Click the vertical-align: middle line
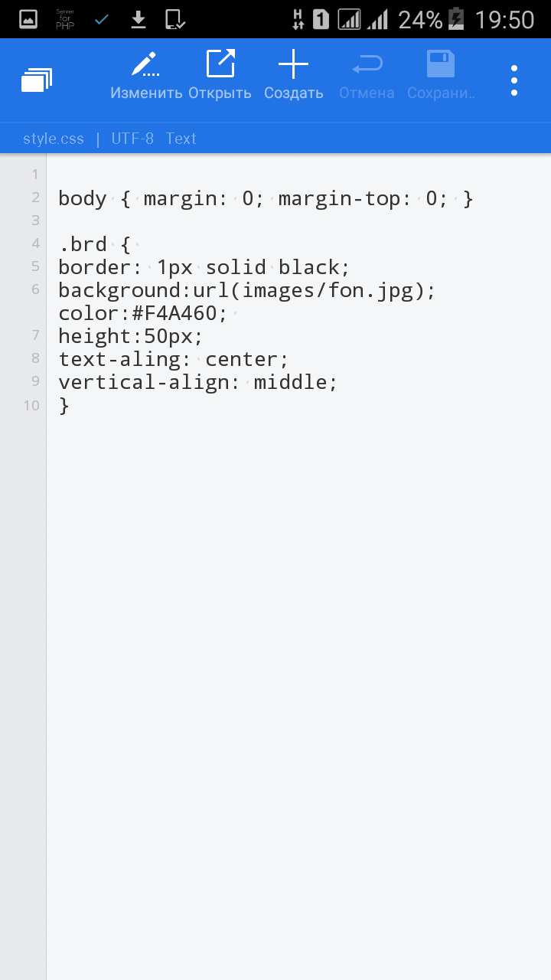The width and height of the screenshot is (551, 980). (x=197, y=382)
